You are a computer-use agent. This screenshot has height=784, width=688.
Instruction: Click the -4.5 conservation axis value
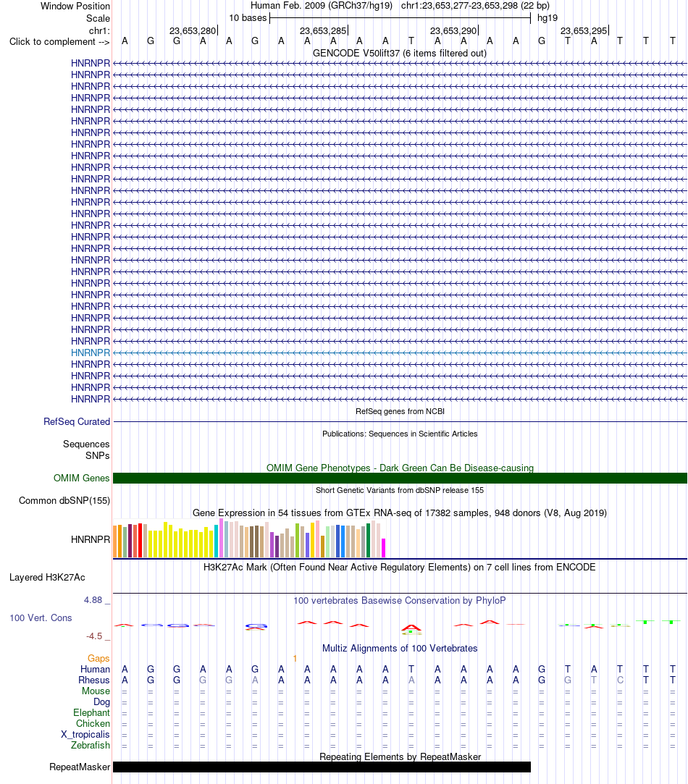94,636
